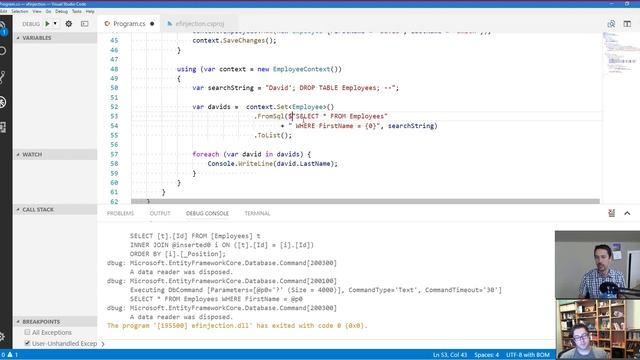Screen dimensions: 640x360
Task: Open the Help menu
Action: 90,11
